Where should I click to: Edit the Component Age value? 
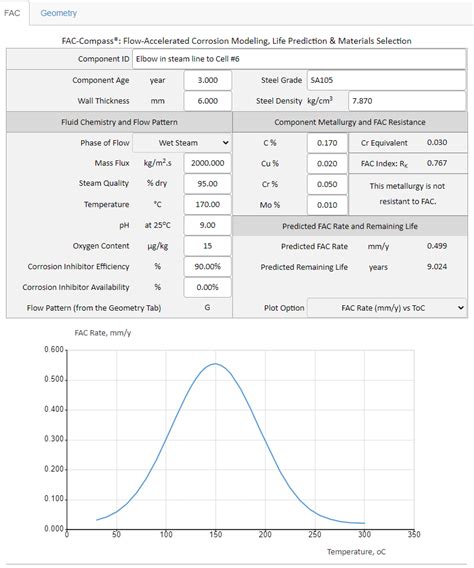pyautogui.click(x=207, y=80)
